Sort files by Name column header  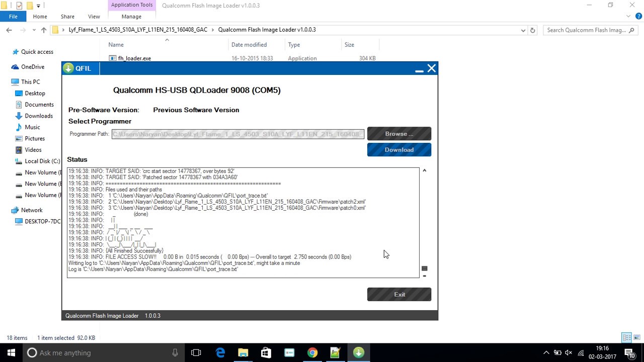point(116,45)
